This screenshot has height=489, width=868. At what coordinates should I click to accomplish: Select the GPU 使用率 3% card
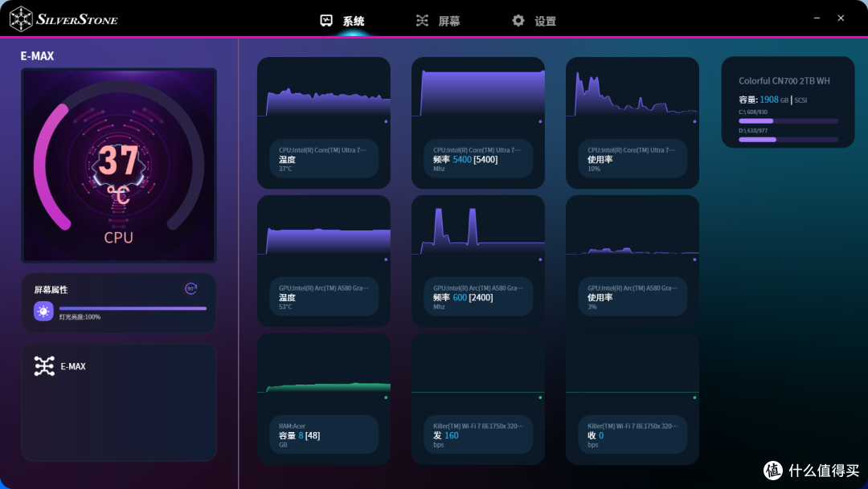(x=633, y=260)
